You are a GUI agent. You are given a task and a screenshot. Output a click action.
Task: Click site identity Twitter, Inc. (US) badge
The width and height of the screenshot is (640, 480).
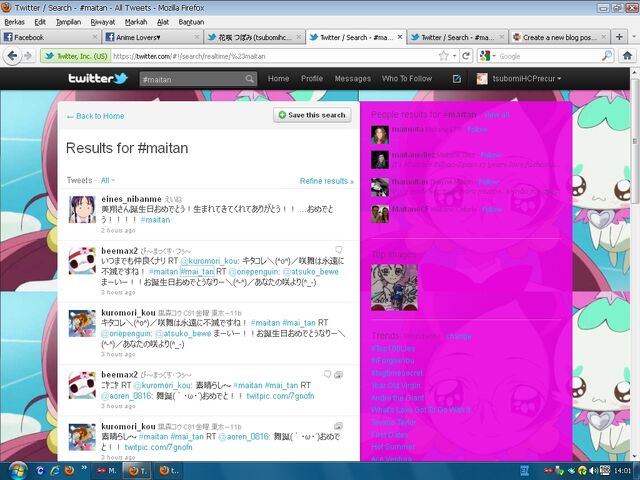pos(76,56)
